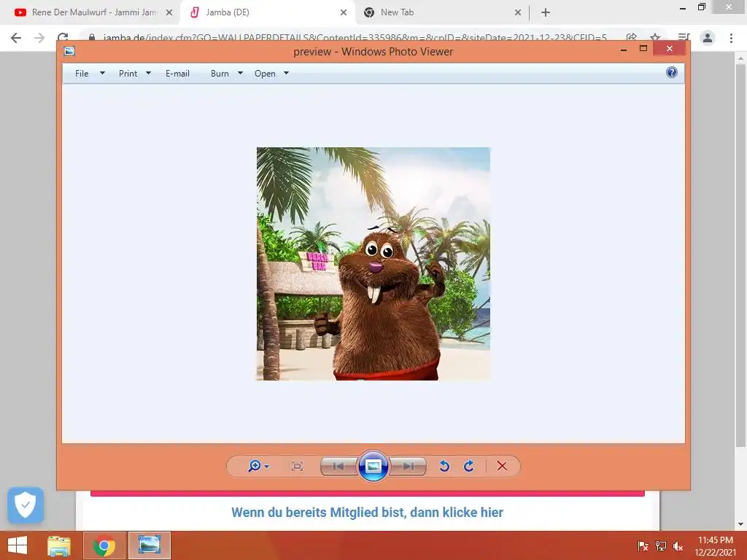Minimize the Photo Viewer window
Viewport: 747px width, 560px height.
(x=624, y=49)
